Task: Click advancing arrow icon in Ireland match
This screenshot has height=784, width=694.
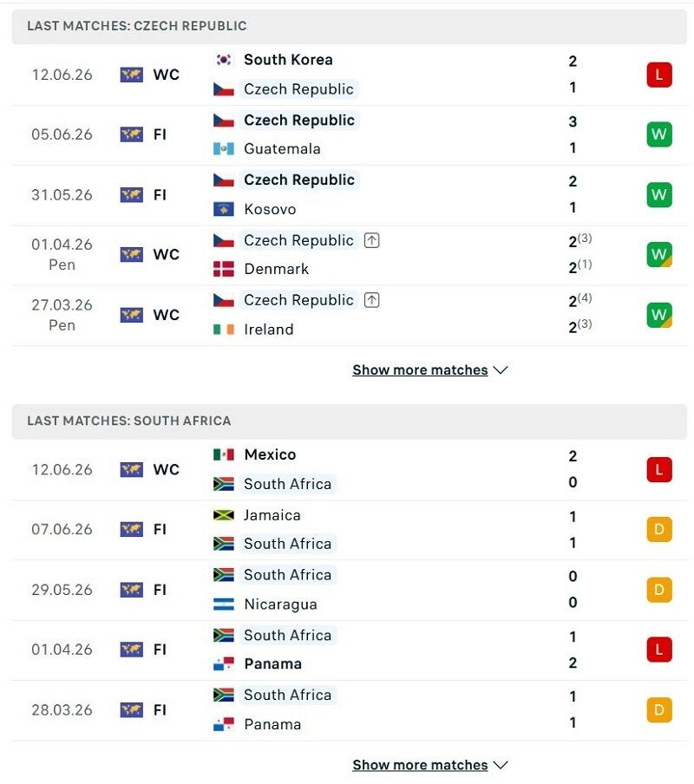Action: point(371,300)
